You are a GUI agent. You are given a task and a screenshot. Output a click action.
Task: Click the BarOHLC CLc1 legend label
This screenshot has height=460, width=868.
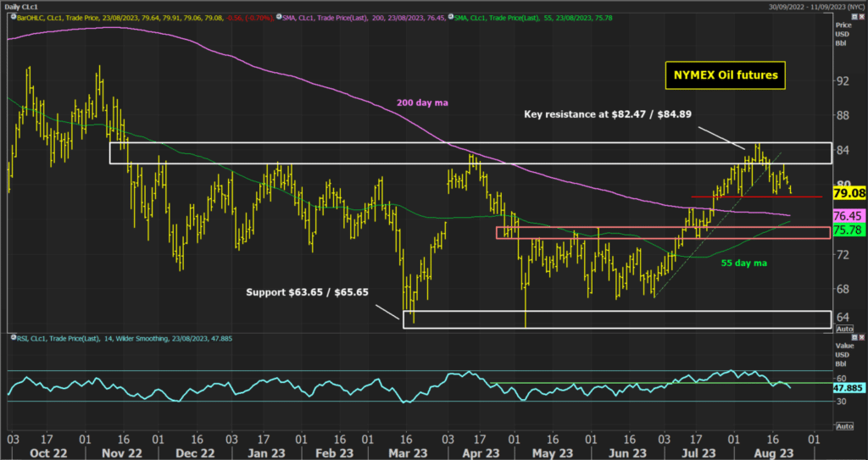pos(119,18)
